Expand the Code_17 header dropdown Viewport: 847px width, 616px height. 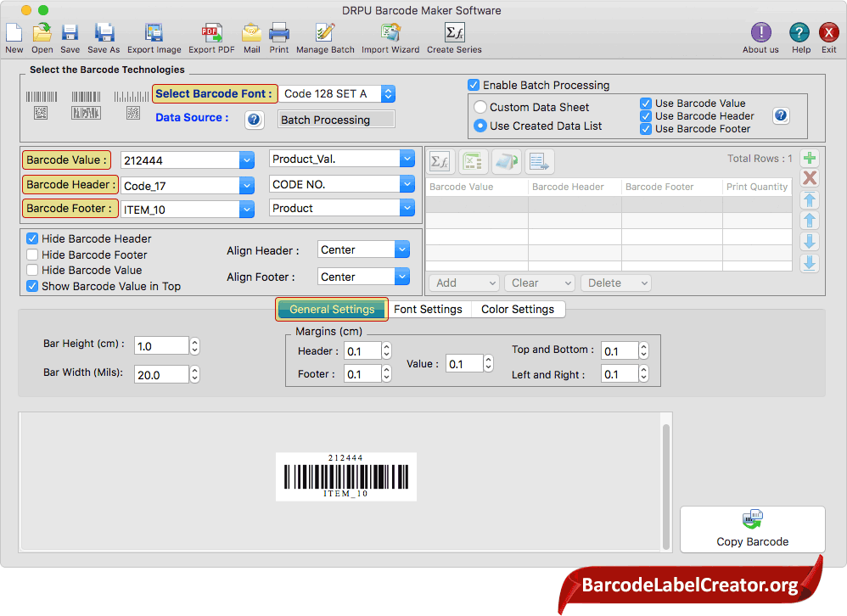(x=246, y=186)
